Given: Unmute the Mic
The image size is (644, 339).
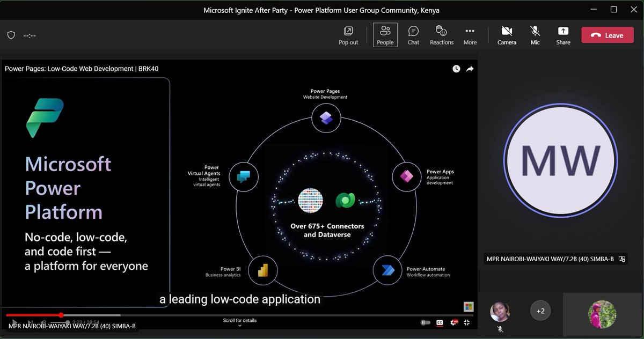Looking at the screenshot, I should pos(535,35).
